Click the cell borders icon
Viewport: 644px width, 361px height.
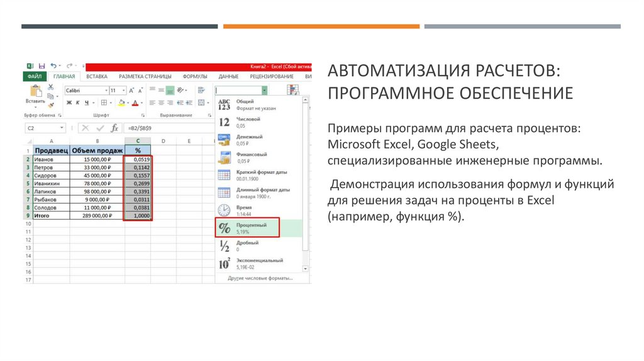point(104,103)
